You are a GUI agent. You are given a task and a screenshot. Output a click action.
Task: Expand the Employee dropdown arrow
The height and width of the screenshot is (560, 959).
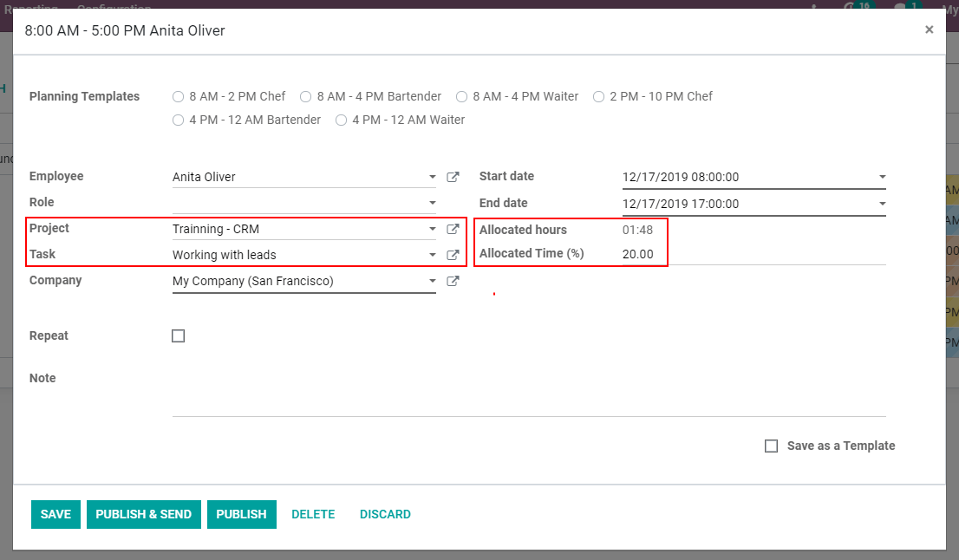[433, 177]
